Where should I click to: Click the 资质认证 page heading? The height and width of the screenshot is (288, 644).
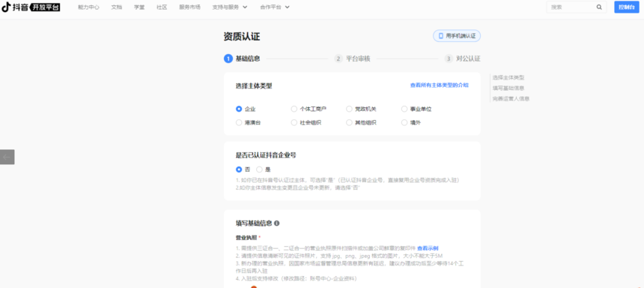242,36
